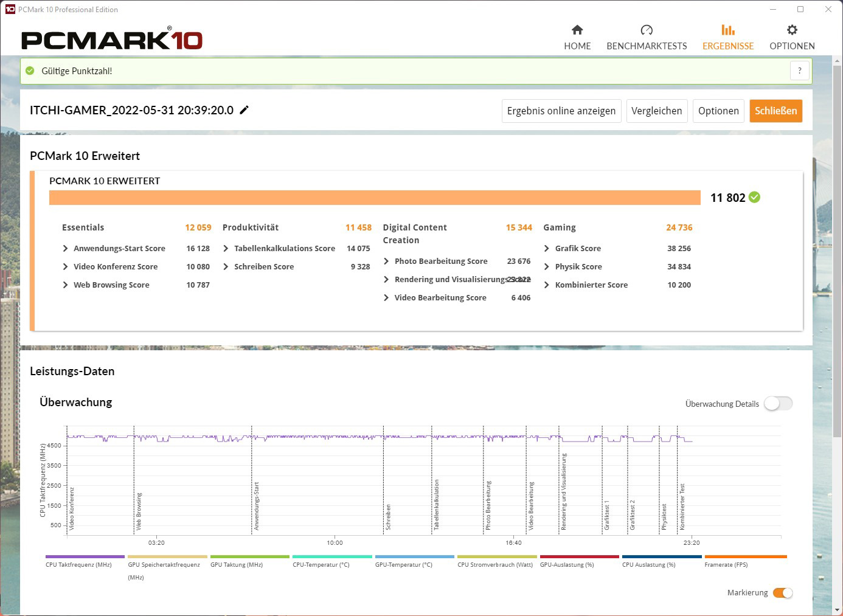Toggle CPU Stromverbrauch (Watt) legend

click(497, 561)
